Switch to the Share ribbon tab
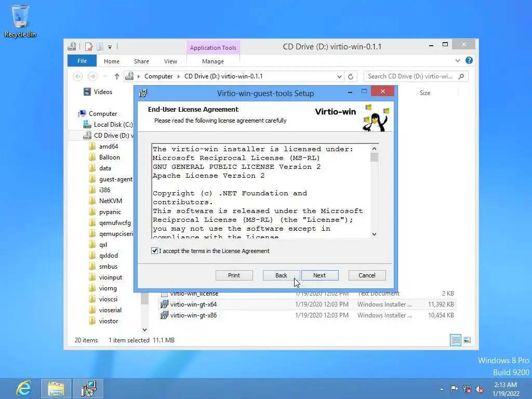 pos(141,61)
